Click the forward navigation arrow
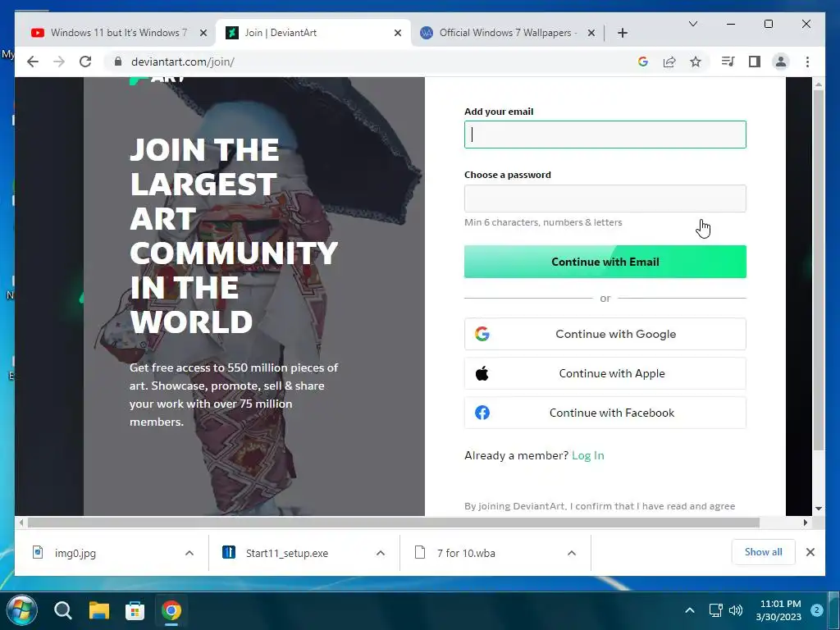The height and width of the screenshot is (630, 840). pyautogui.click(x=59, y=62)
